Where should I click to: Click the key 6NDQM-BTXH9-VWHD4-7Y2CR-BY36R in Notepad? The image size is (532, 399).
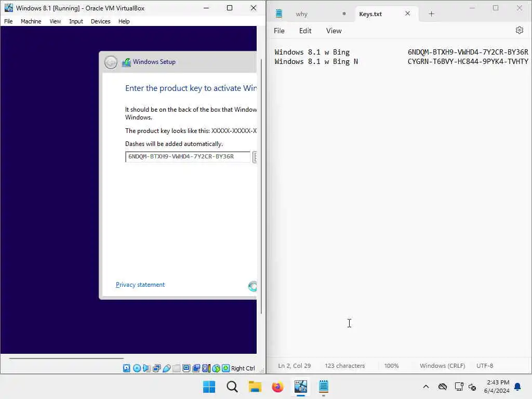coord(468,52)
